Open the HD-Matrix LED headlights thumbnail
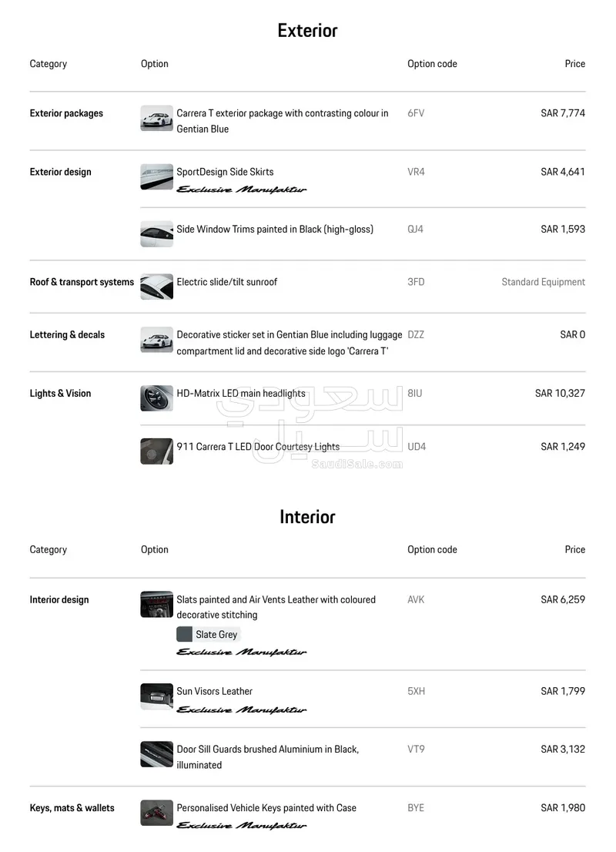This screenshot has height=852, width=616. coord(156,398)
